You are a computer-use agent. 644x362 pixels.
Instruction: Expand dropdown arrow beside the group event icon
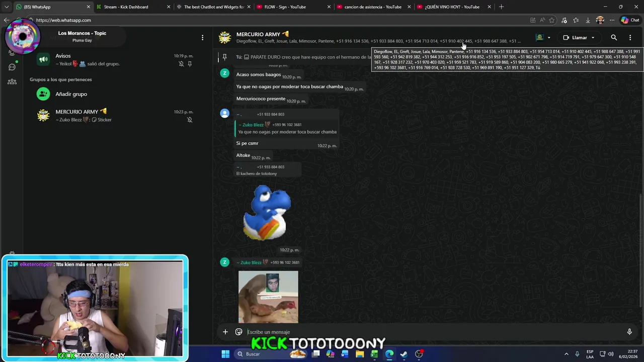point(549,38)
